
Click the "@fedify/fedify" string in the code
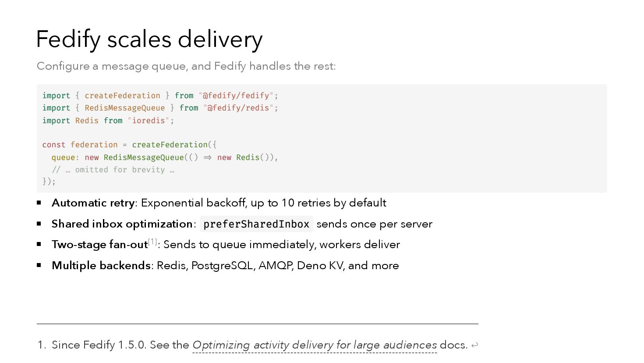[x=236, y=96]
